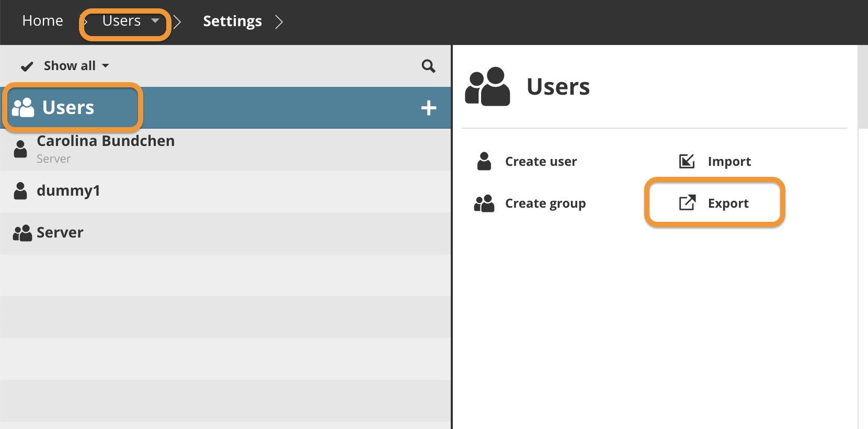
Task: Click the search magnifier icon
Action: [x=428, y=66]
